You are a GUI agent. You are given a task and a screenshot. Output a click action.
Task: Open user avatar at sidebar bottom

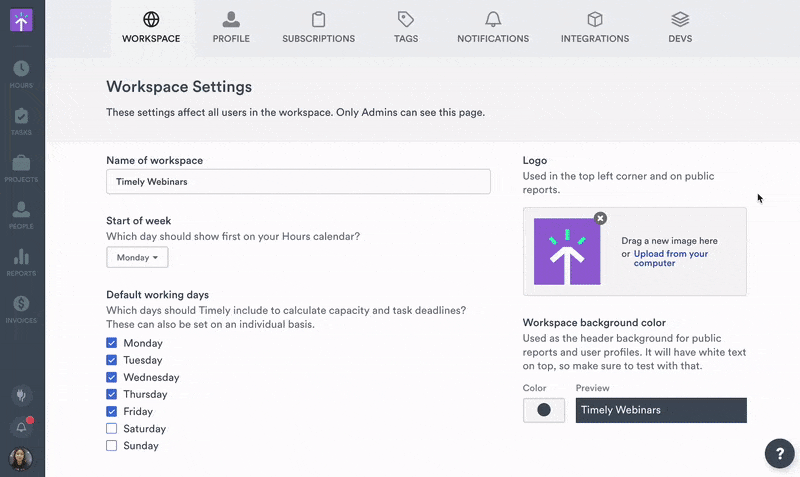point(21,459)
